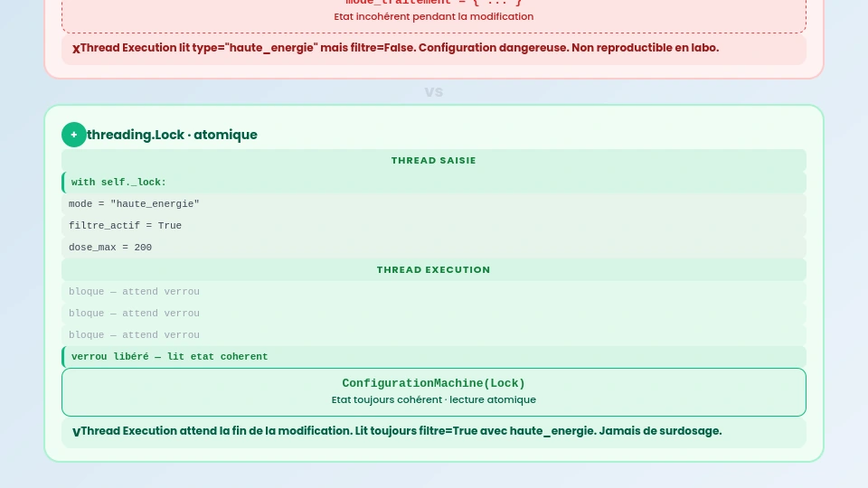
Task: Click the green 'Jamais de surdosage' summary message
Action: tap(433, 432)
